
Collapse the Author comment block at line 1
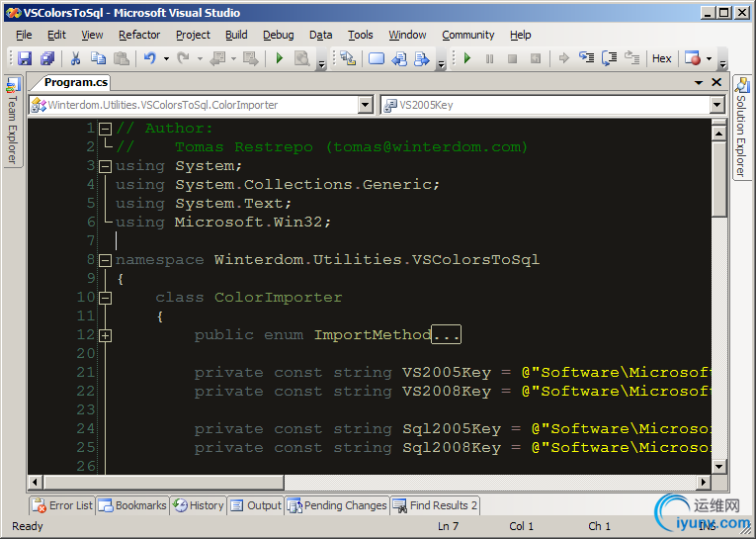coord(105,129)
